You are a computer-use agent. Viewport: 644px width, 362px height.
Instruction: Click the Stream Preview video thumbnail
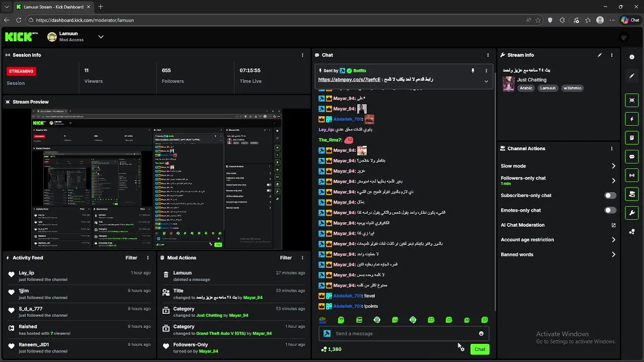[x=156, y=179]
